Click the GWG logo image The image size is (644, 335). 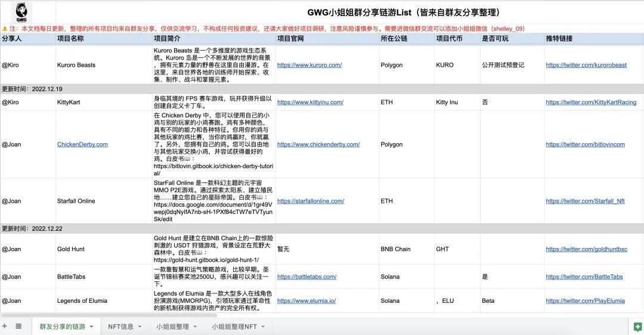point(21,13)
